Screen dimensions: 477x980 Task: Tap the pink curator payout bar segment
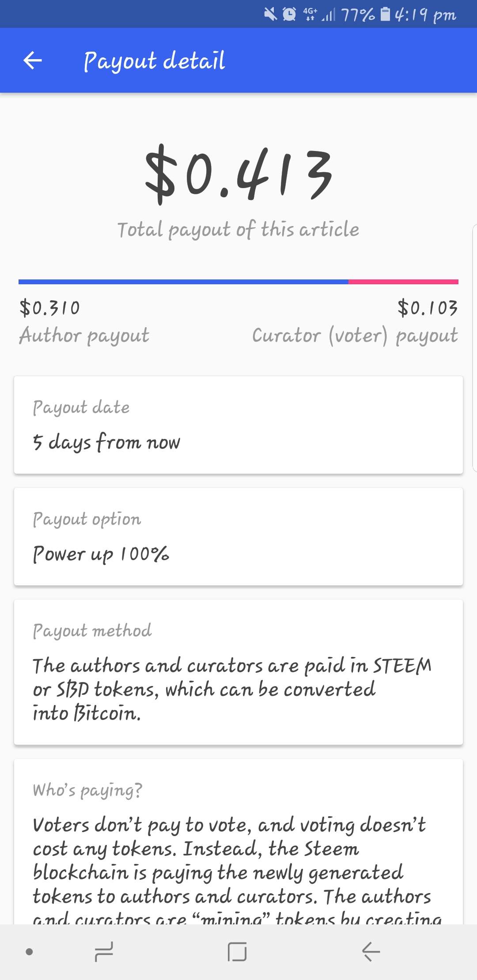tap(403, 282)
